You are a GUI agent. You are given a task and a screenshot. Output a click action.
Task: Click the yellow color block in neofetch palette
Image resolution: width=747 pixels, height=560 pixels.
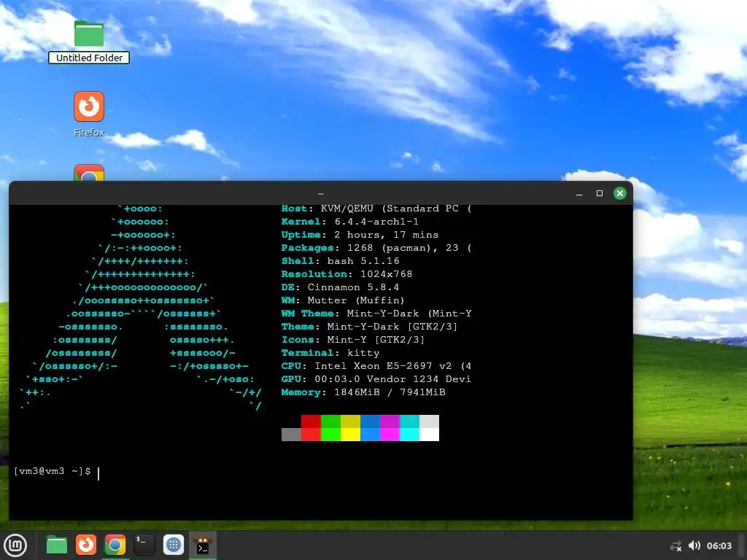coord(350,427)
